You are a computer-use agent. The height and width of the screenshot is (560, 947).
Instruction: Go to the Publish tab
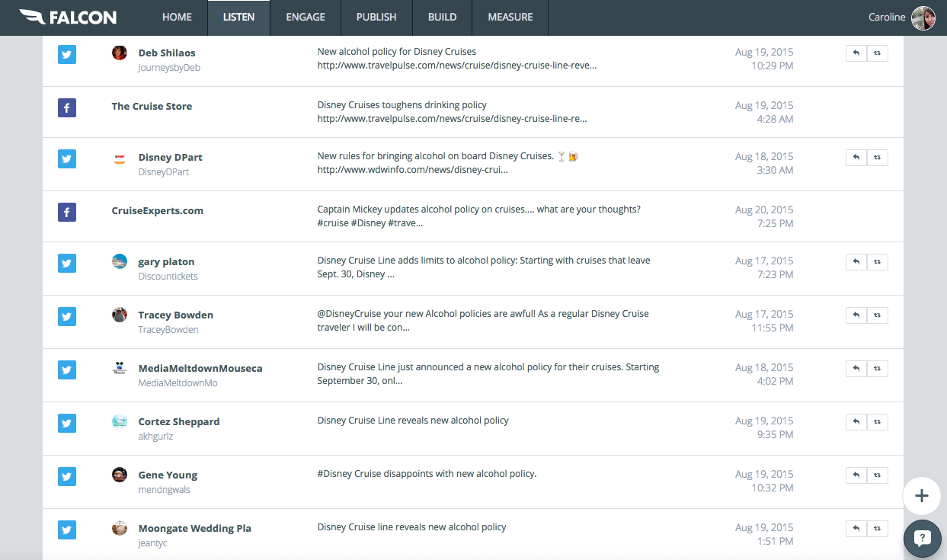pos(376,17)
